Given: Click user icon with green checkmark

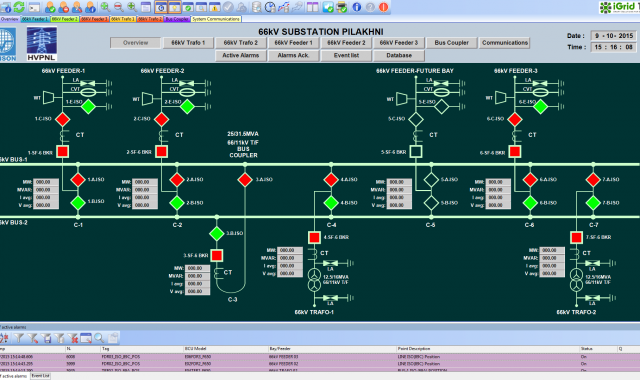Looking at the screenshot, I should pos(50,7).
